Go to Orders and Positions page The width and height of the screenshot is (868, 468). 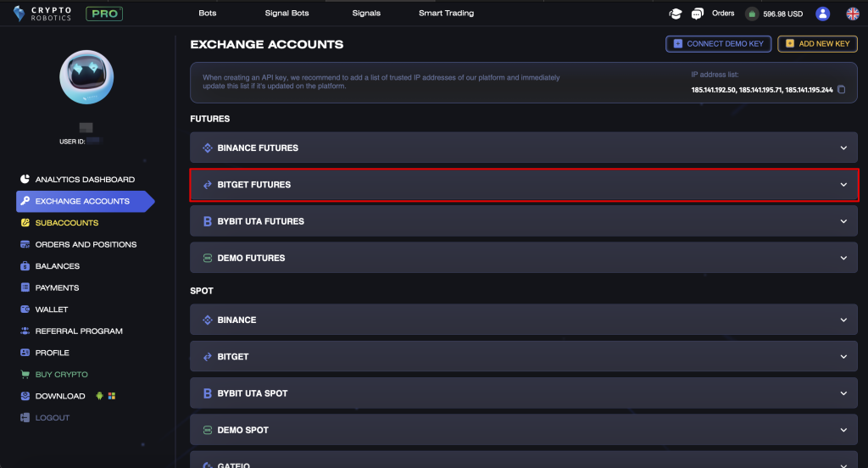click(86, 244)
